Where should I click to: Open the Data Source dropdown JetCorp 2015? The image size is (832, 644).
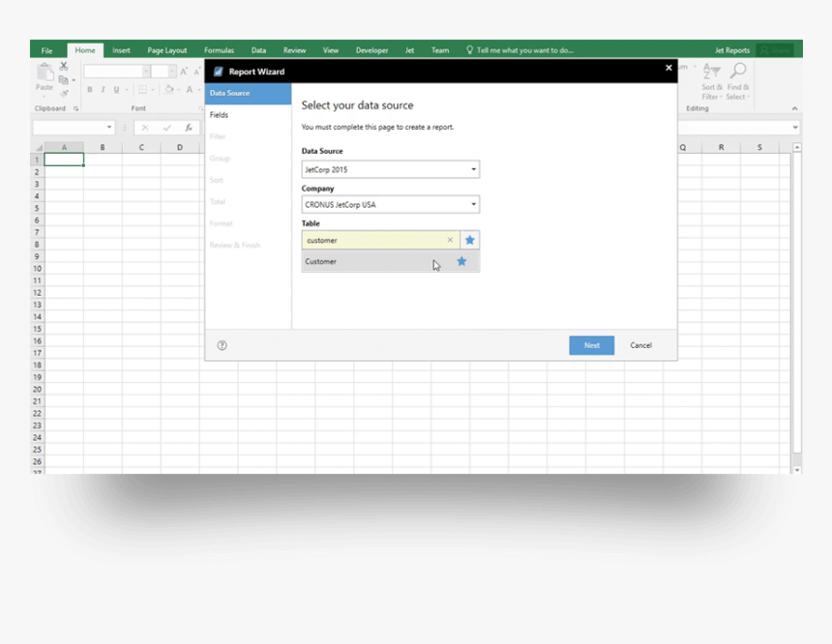tap(391, 170)
